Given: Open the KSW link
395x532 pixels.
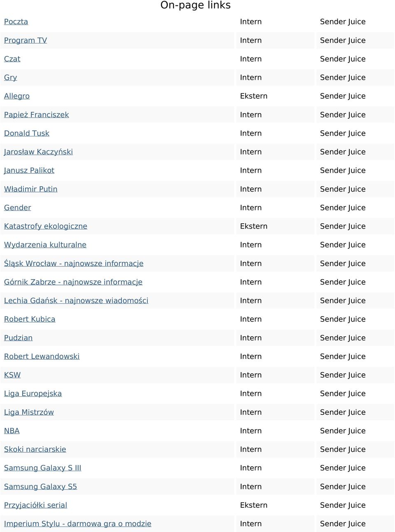Looking at the screenshot, I should pos(12,375).
